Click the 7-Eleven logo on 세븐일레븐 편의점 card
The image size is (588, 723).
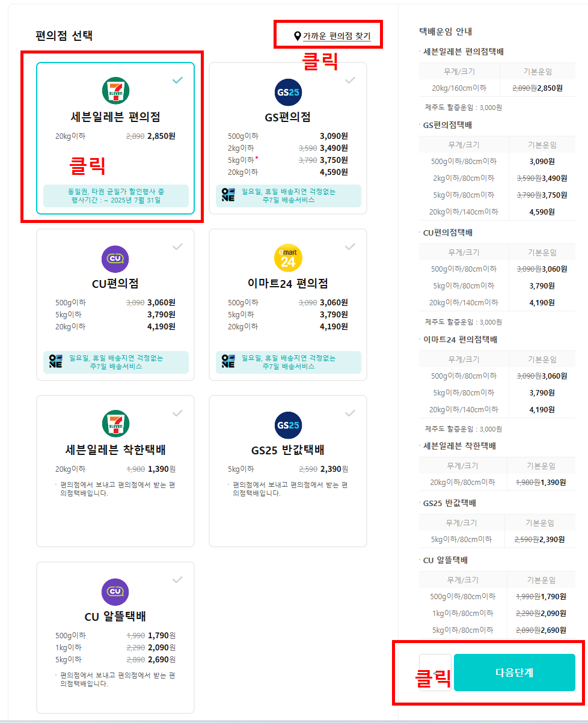115,92
